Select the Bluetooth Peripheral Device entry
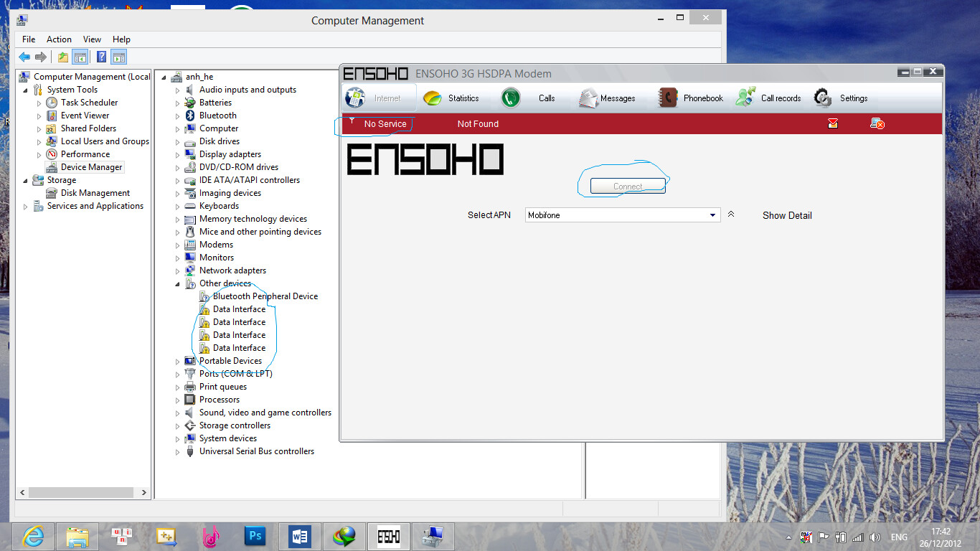The width and height of the screenshot is (980, 551). pos(265,296)
